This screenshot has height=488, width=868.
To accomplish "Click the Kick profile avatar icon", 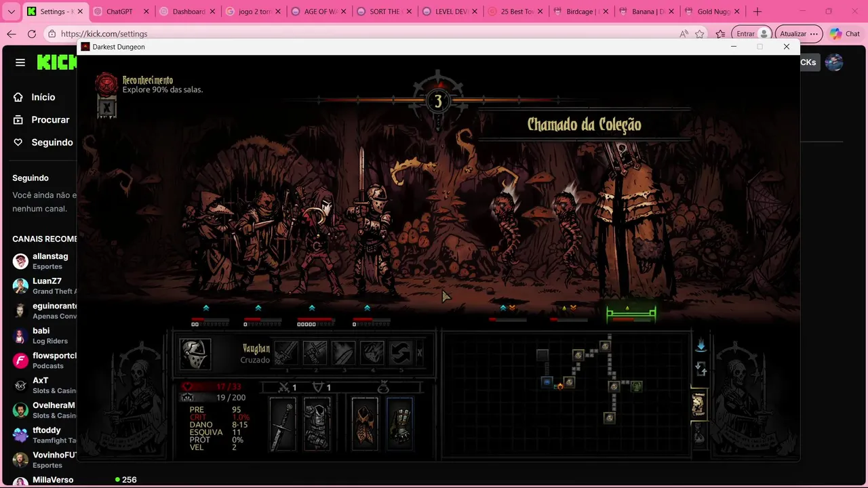I will (834, 62).
